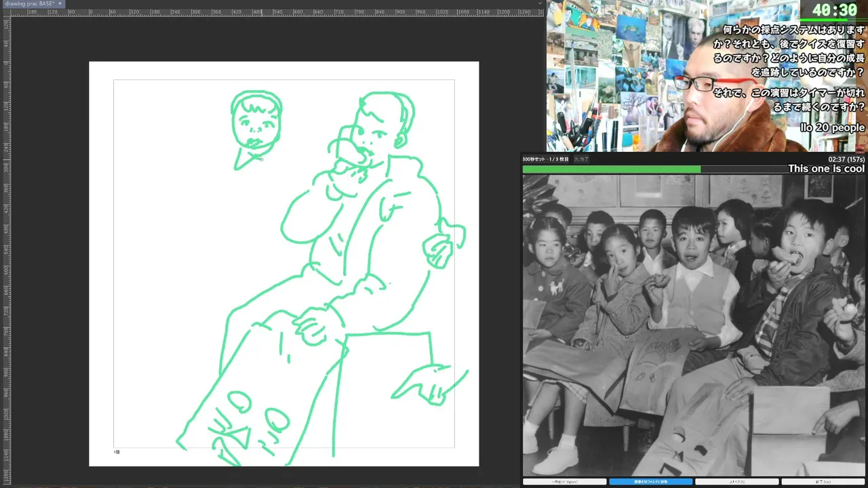
Task: Click the end (Esc) button in timer window
Action: pyautogui.click(x=823, y=482)
